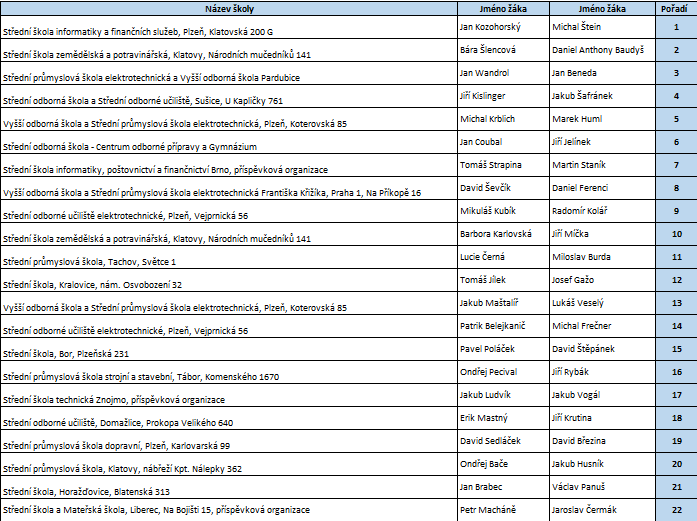
Task: Click the Znojmo school cell
Action: [229, 395]
